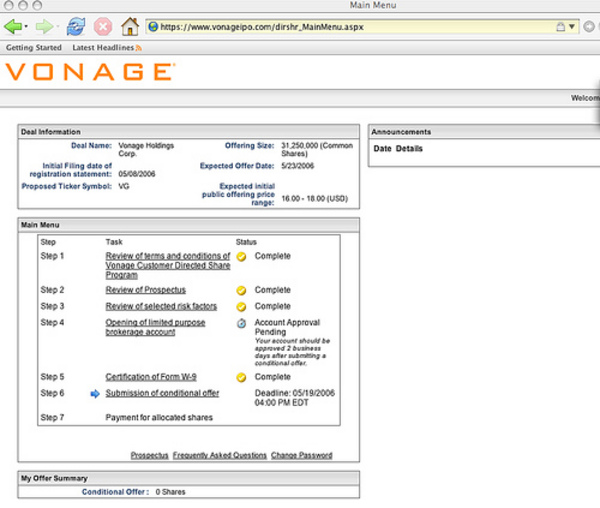Zoom the window with the third titlebar button
This screenshot has height=508, width=600.
37,5
